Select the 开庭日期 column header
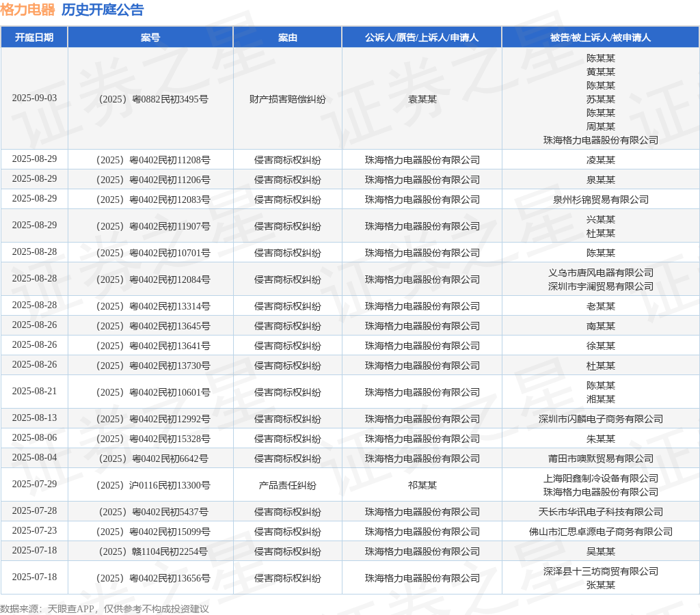This screenshot has height=615, width=700. tap(34, 38)
